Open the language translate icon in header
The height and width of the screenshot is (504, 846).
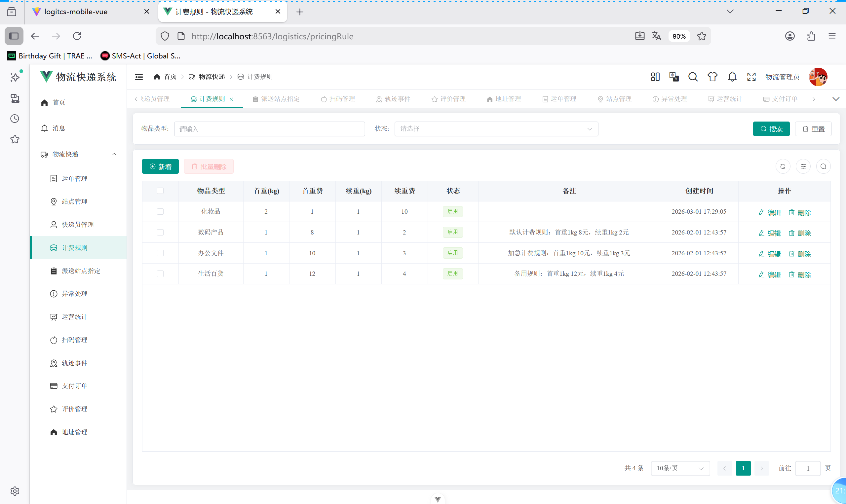pyautogui.click(x=674, y=77)
